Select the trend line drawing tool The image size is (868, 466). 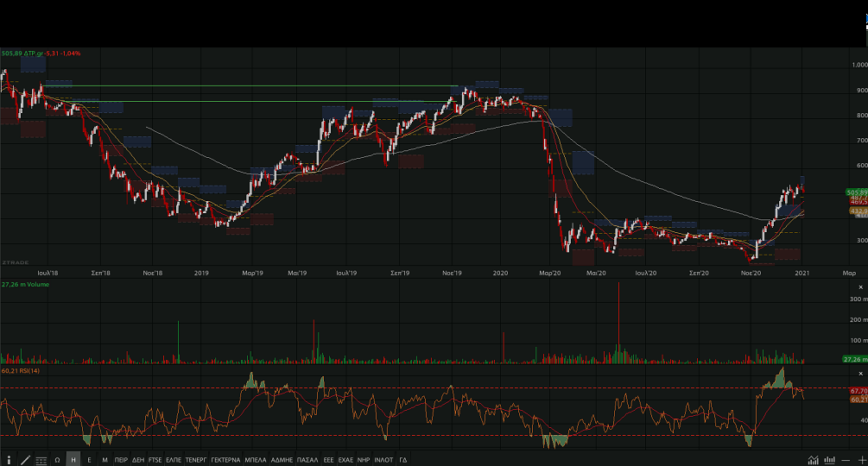point(25,460)
